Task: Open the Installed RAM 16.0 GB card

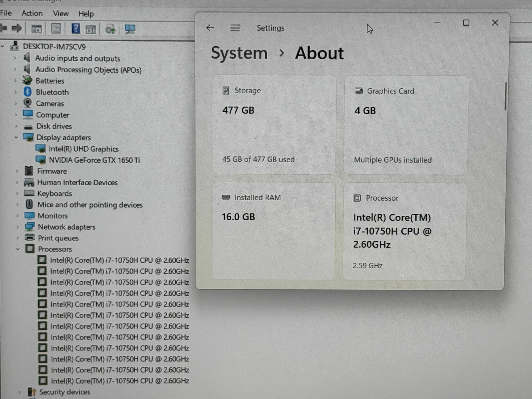Action: click(274, 231)
